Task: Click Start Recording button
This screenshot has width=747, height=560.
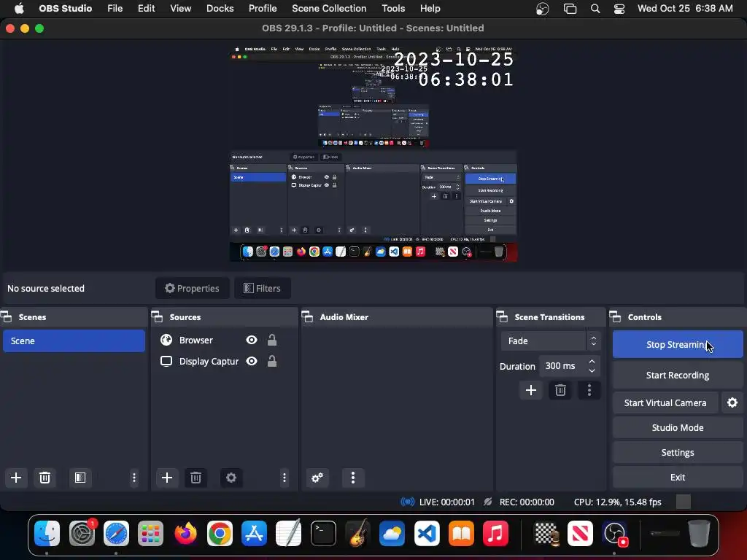Action: pos(678,376)
